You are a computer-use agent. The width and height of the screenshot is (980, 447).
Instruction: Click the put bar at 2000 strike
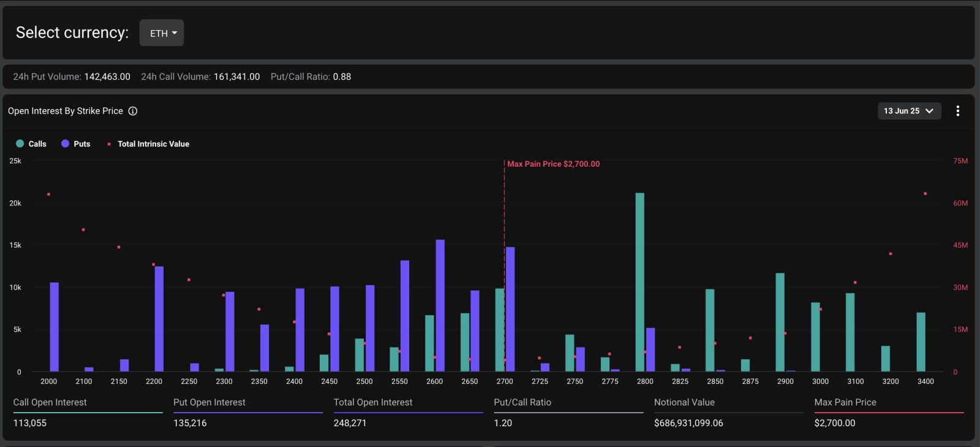pos(55,327)
